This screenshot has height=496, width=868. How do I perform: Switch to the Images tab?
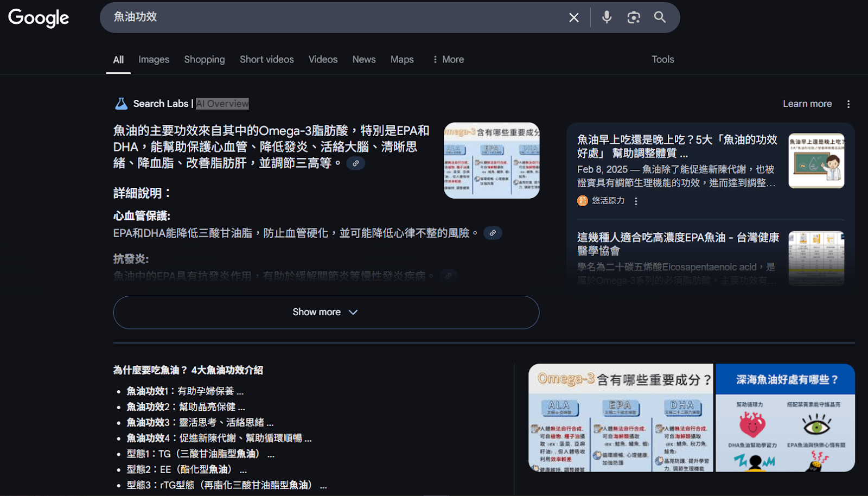pyautogui.click(x=154, y=59)
